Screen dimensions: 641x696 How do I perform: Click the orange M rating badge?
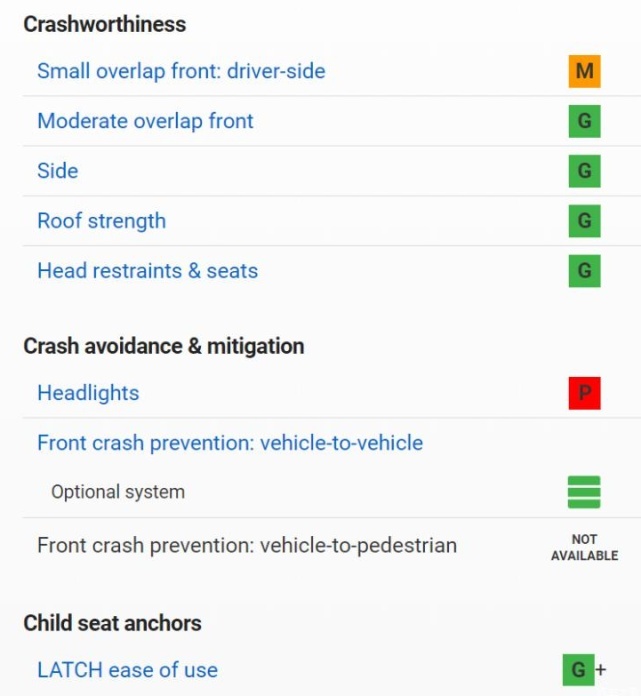[584, 71]
